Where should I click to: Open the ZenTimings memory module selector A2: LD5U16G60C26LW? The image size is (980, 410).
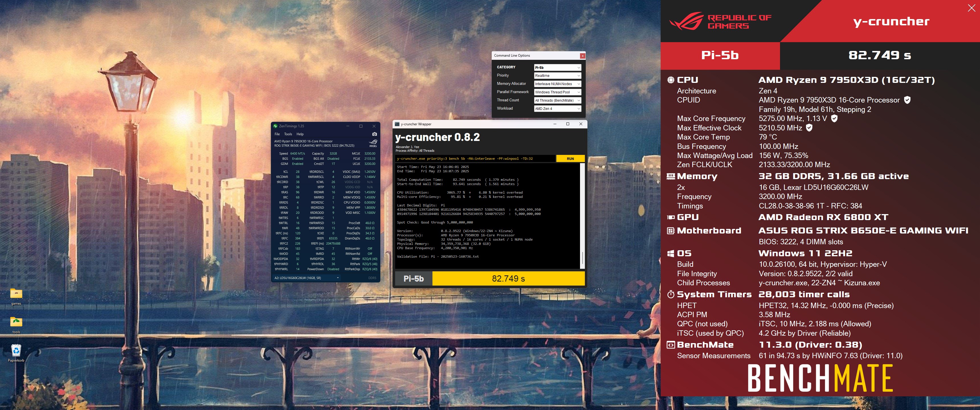point(307,278)
